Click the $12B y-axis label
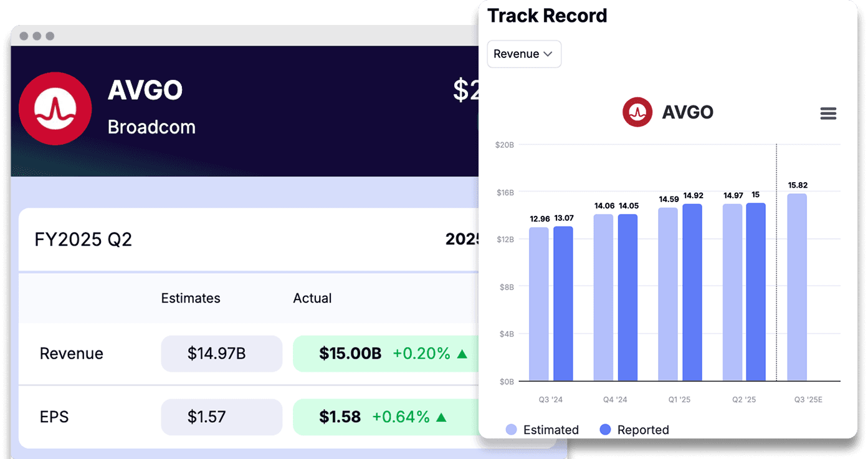Screen dimensions: 868x459 click(505, 239)
